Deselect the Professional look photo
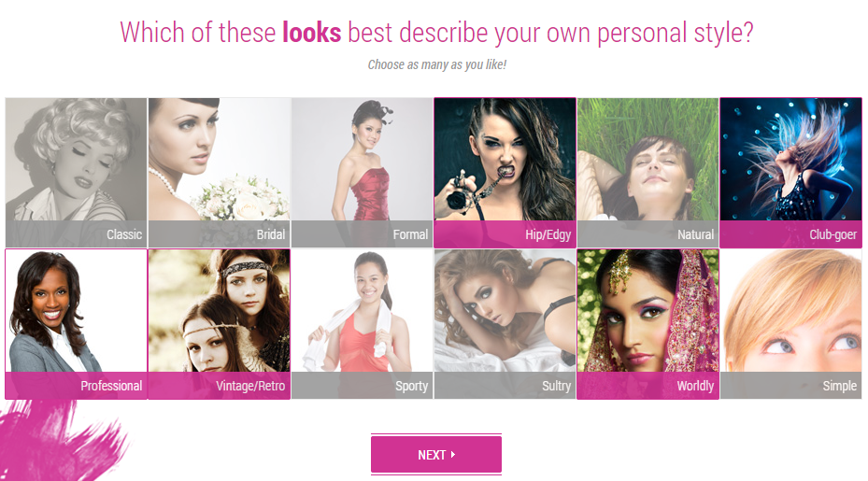 pos(77,324)
